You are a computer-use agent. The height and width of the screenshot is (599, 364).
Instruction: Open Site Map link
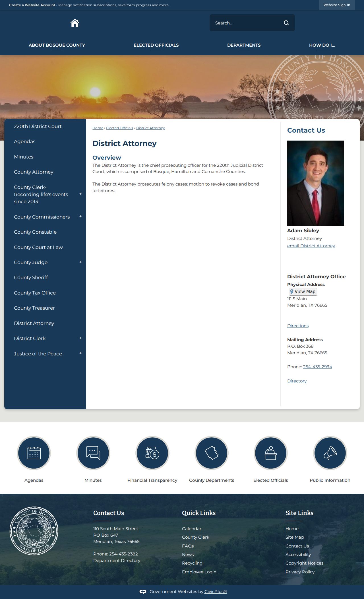[295, 537]
